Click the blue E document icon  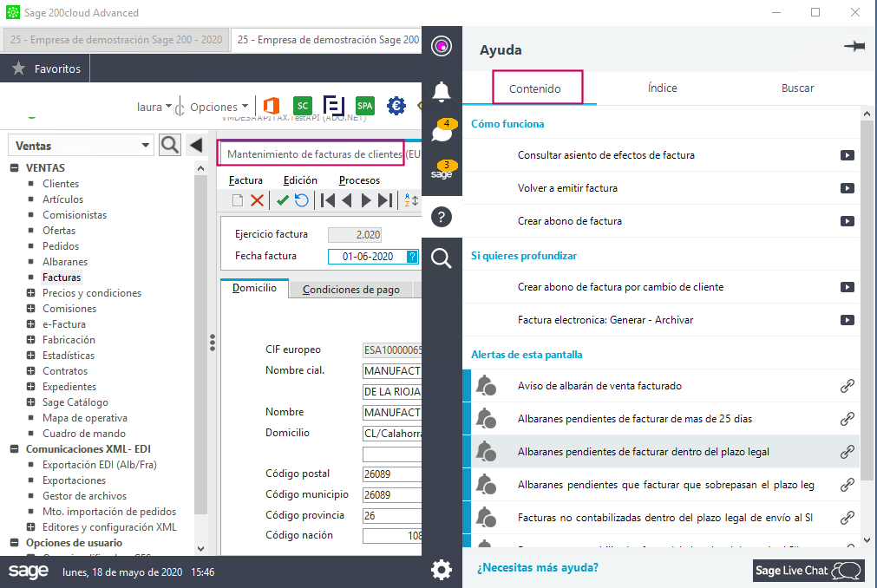pos(333,106)
